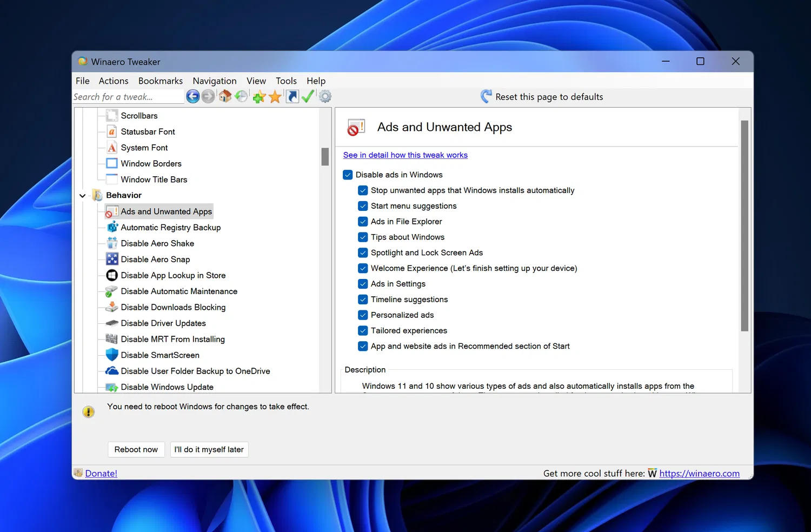
Task: Click the right panel vertical scrollbar
Action: (744, 225)
